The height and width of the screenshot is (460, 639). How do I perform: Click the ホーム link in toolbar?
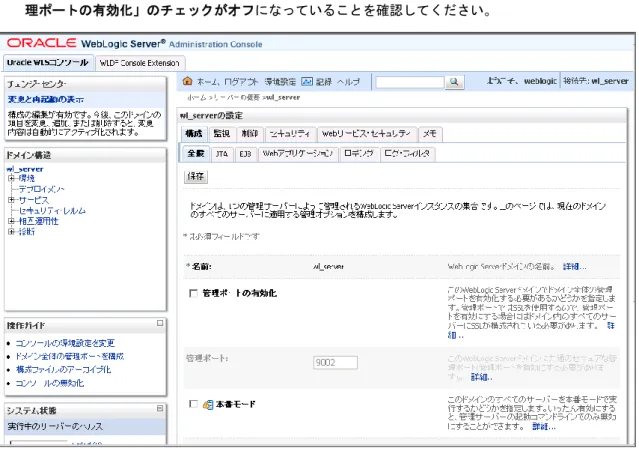[208, 82]
